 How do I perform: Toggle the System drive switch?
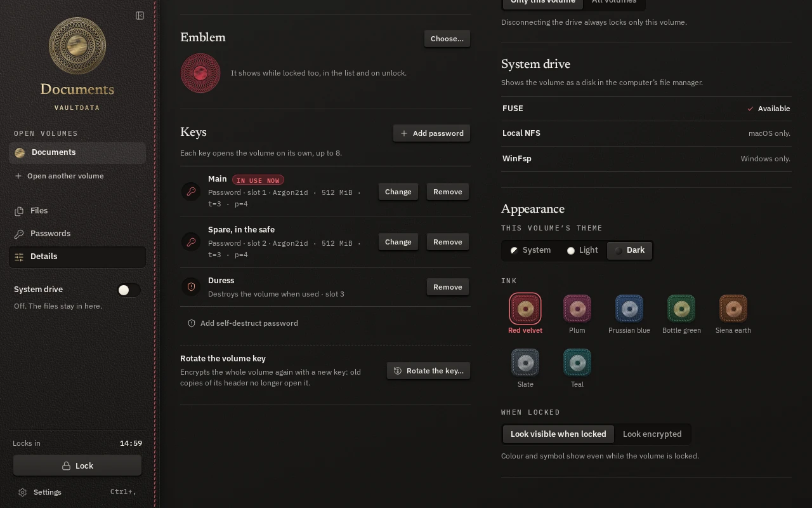[x=129, y=290]
